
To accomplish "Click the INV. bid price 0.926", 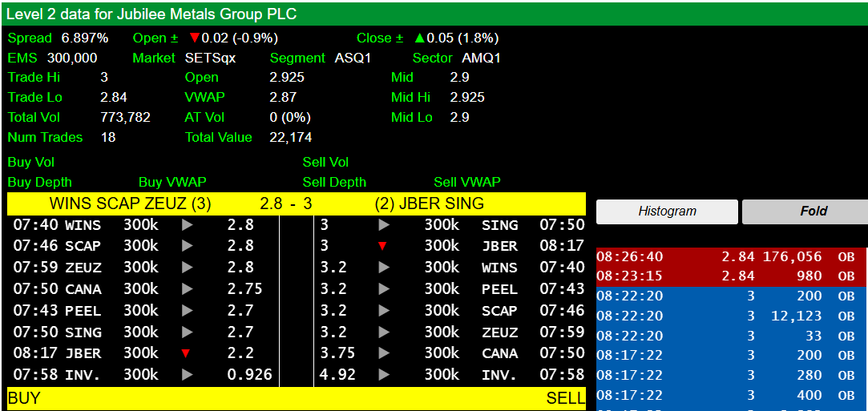I will click(250, 374).
